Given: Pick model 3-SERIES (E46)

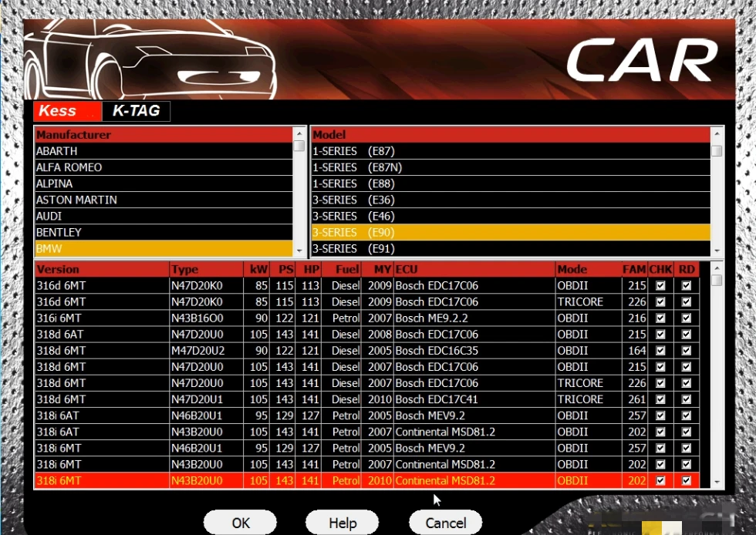Looking at the screenshot, I should [x=511, y=216].
